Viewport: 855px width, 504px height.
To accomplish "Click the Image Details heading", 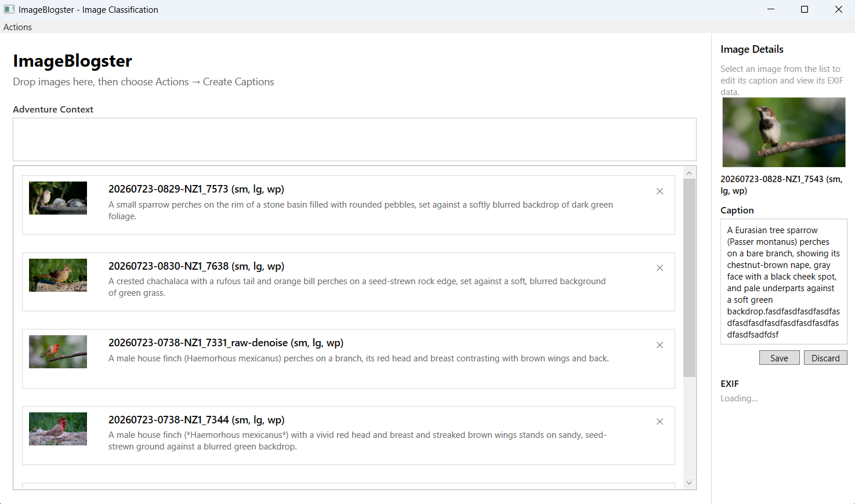I will tap(752, 49).
